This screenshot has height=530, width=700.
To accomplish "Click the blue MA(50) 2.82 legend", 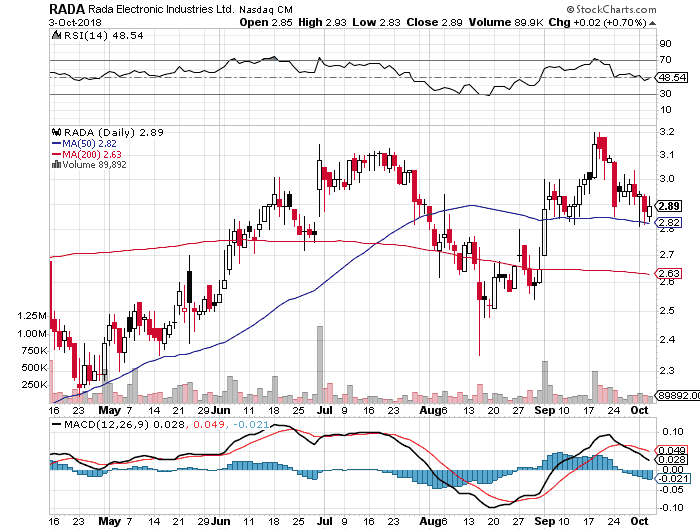I will point(84,143).
